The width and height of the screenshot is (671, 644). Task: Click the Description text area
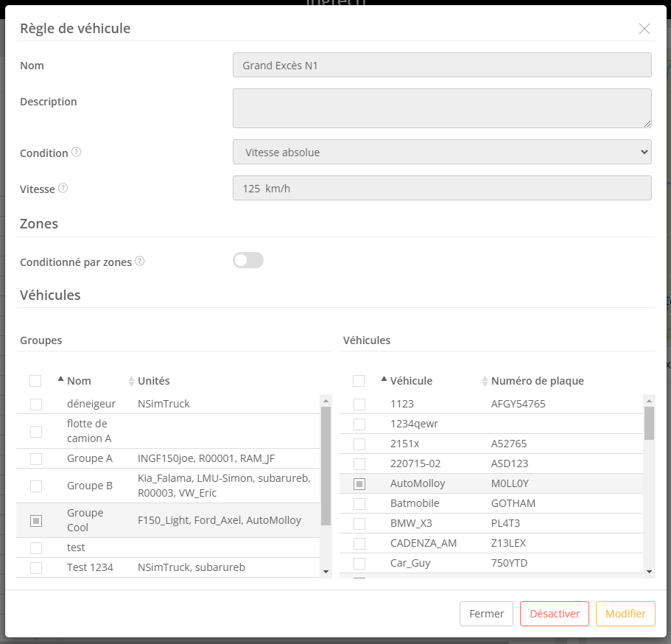(442, 108)
